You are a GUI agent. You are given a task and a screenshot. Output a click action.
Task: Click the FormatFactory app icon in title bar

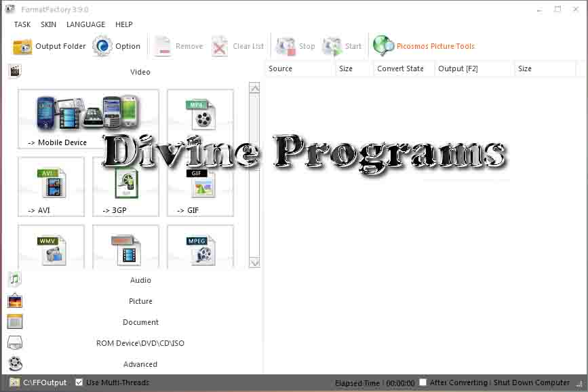(10, 9)
